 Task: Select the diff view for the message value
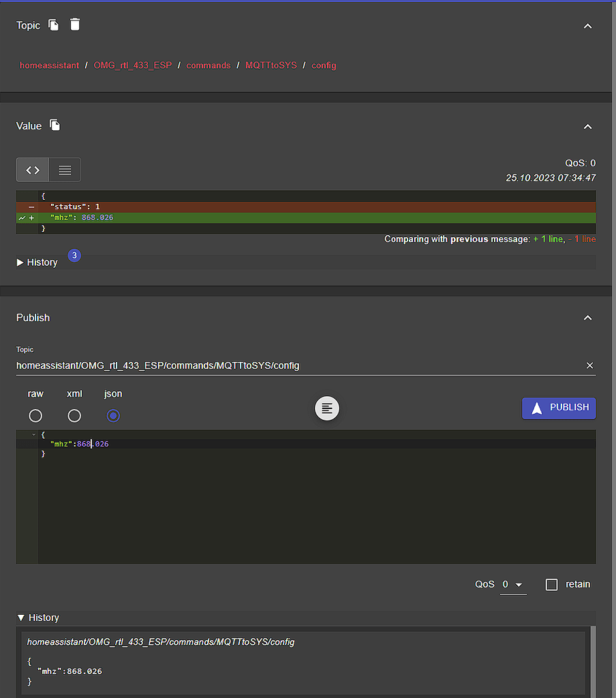pos(32,169)
